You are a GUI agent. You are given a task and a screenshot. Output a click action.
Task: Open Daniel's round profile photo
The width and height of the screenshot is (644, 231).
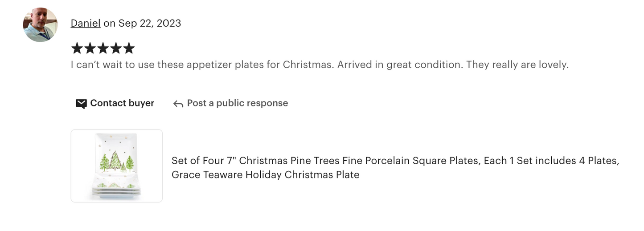40,25
